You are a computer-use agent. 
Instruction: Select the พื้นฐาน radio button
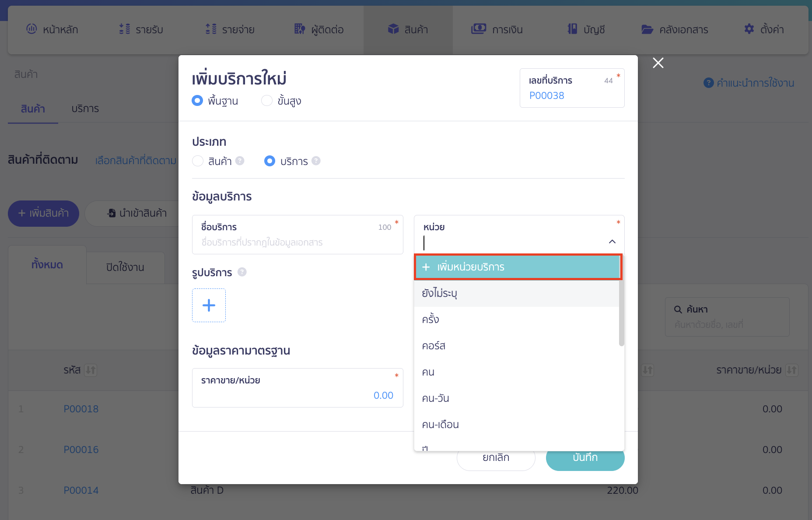(197, 100)
